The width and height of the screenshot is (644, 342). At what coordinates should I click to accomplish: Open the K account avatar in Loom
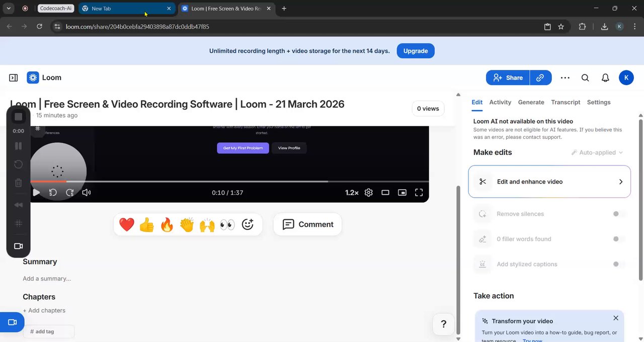point(626,77)
